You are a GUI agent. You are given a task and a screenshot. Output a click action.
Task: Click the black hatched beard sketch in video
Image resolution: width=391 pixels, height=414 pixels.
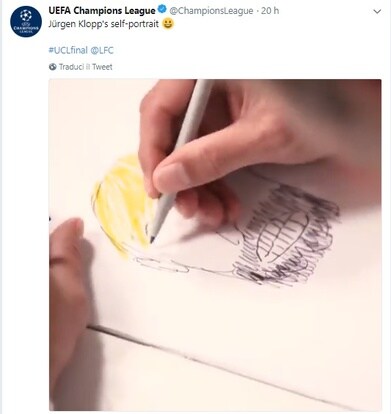click(x=286, y=235)
